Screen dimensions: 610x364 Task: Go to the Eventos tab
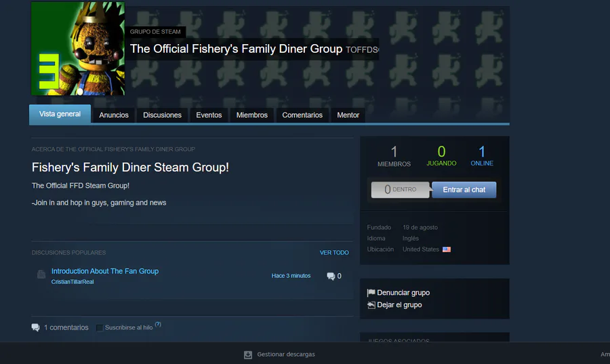(x=209, y=115)
